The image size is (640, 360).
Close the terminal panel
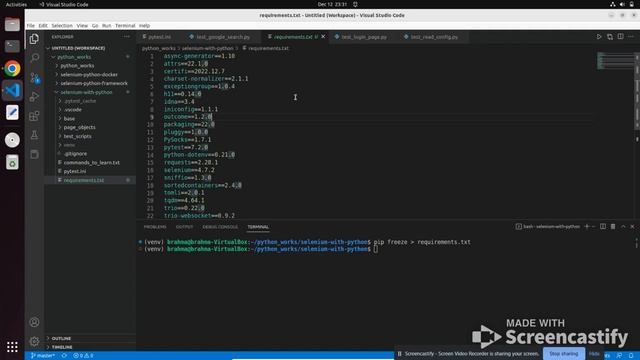(632, 227)
